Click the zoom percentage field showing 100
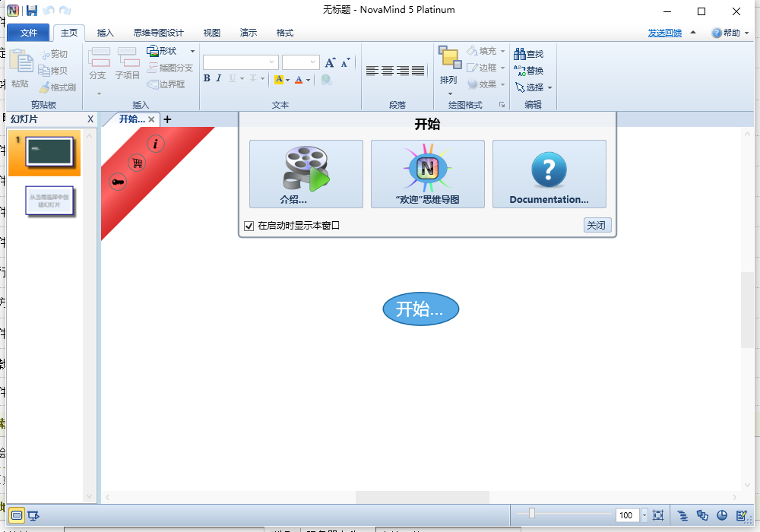Viewport: 760px width, 532px height. (626, 515)
